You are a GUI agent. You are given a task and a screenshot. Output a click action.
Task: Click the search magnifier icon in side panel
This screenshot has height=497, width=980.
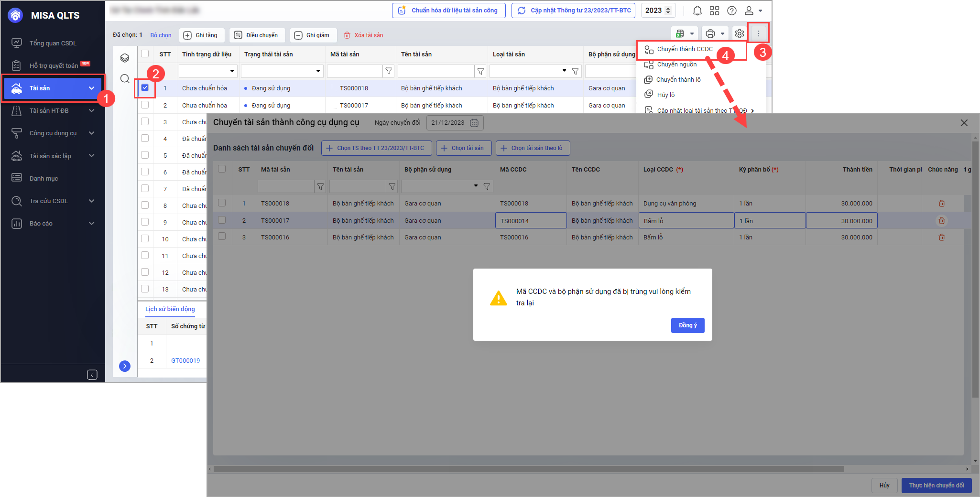(x=125, y=79)
